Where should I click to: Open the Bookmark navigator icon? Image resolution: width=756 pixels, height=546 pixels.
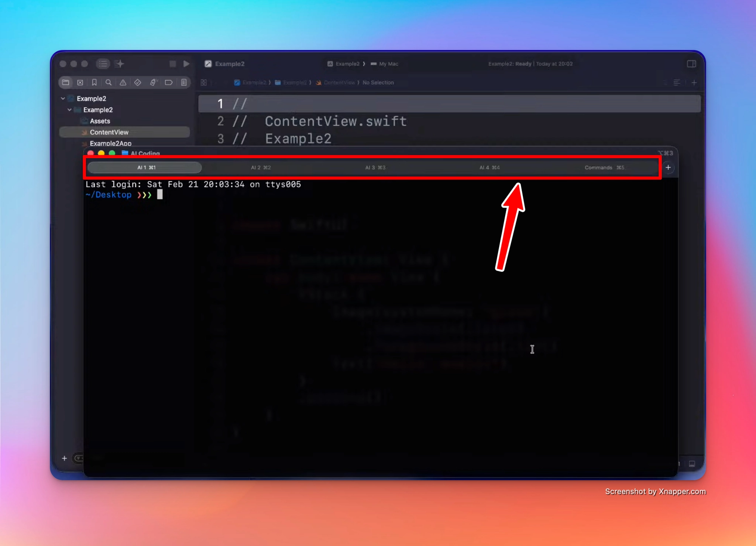(94, 82)
